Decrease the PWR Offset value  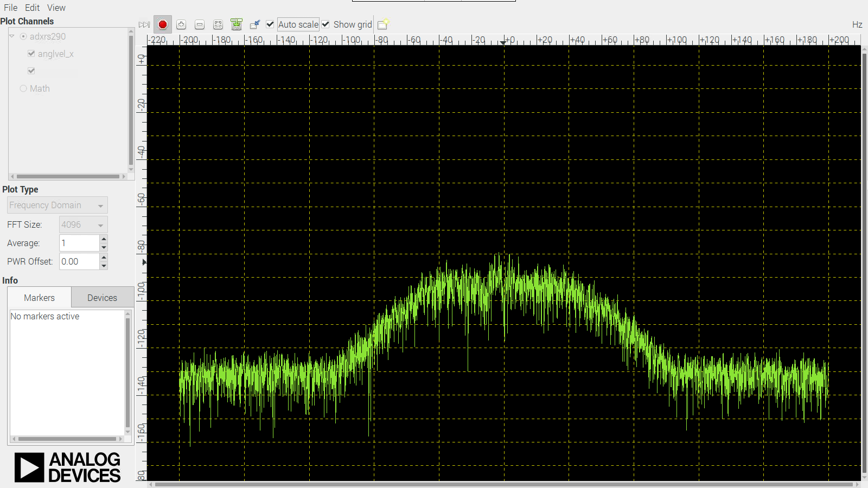(104, 266)
